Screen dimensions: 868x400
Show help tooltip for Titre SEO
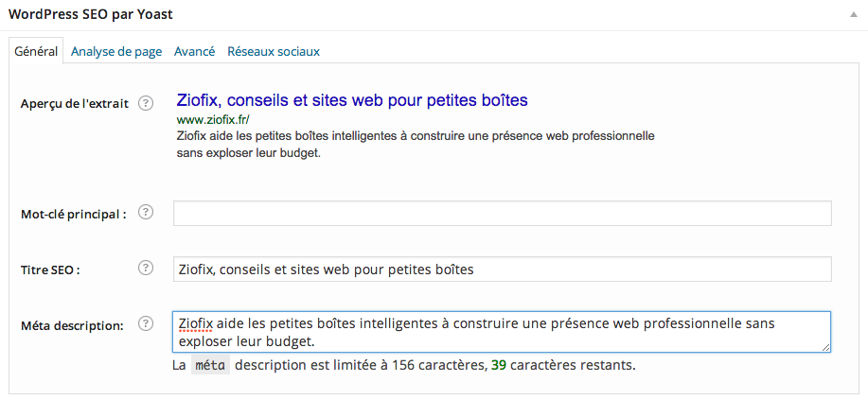(x=145, y=269)
